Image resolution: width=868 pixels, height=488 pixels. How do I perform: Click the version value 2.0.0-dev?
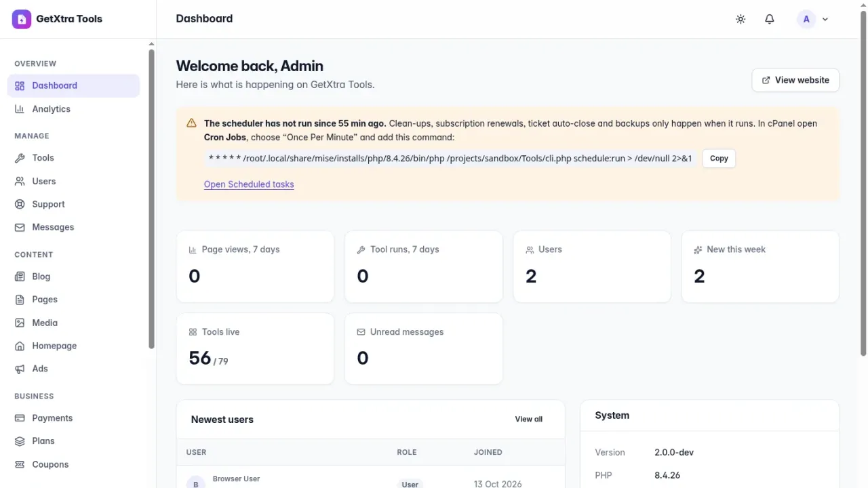pos(674,452)
